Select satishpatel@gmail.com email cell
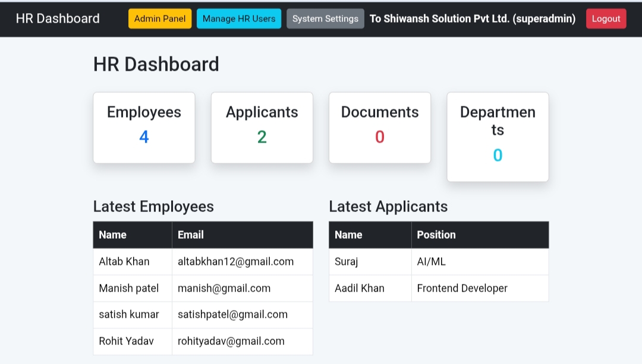 click(243, 315)
